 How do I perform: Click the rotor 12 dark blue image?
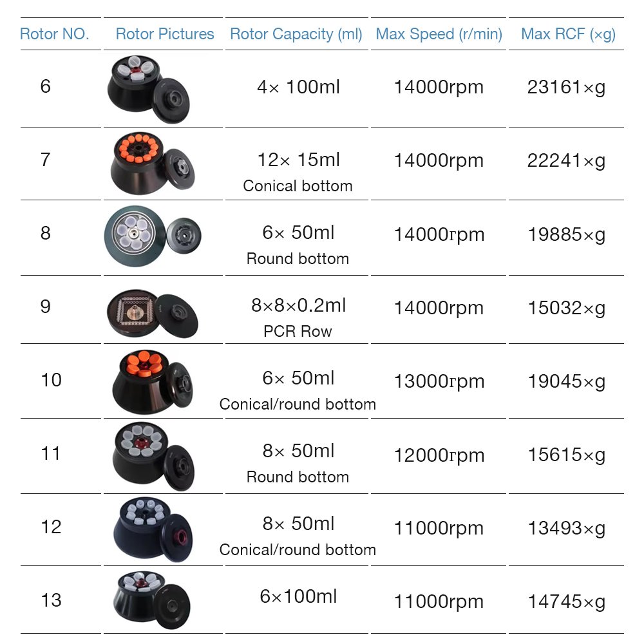(152, 529)
